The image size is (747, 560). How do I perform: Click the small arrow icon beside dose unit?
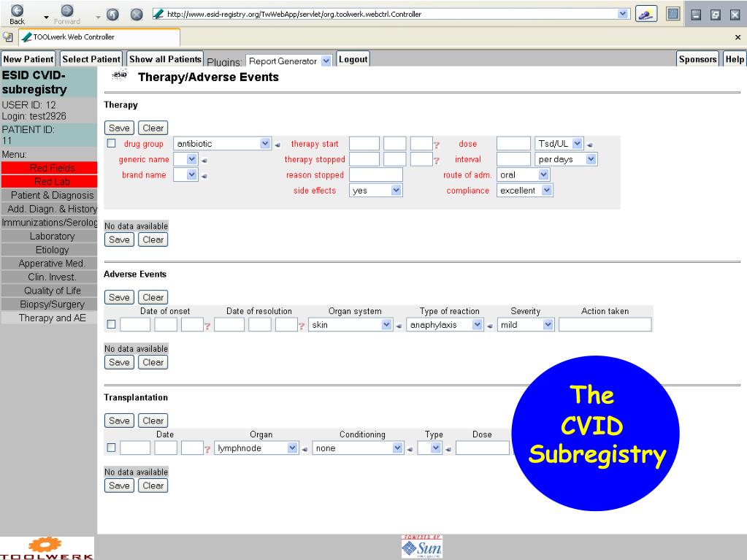click(x=590, y=145)
